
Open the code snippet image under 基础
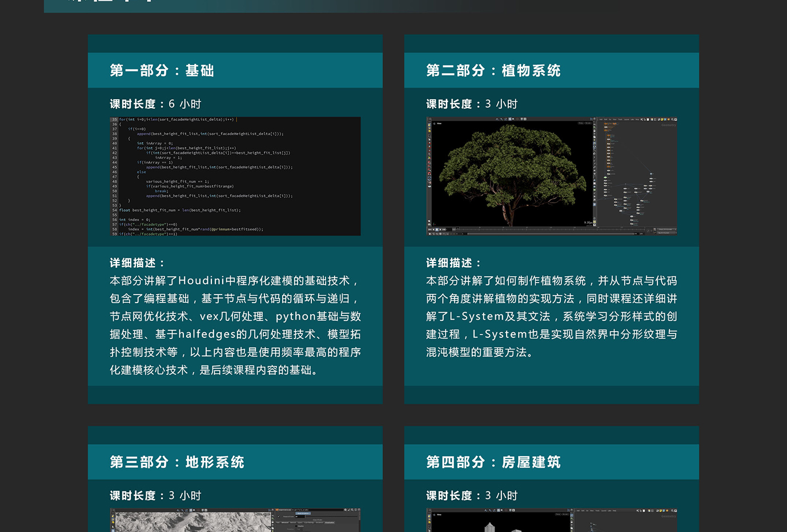coord(235,176)
